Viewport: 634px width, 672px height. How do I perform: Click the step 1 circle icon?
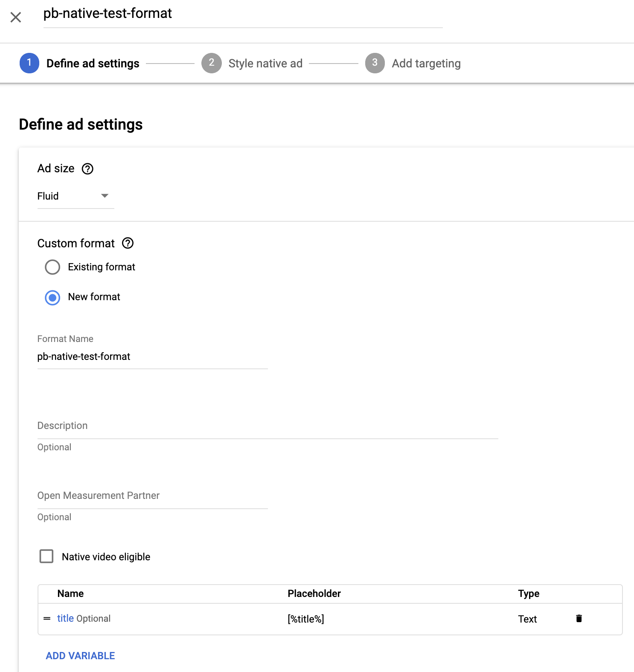(x=29, y=63)
